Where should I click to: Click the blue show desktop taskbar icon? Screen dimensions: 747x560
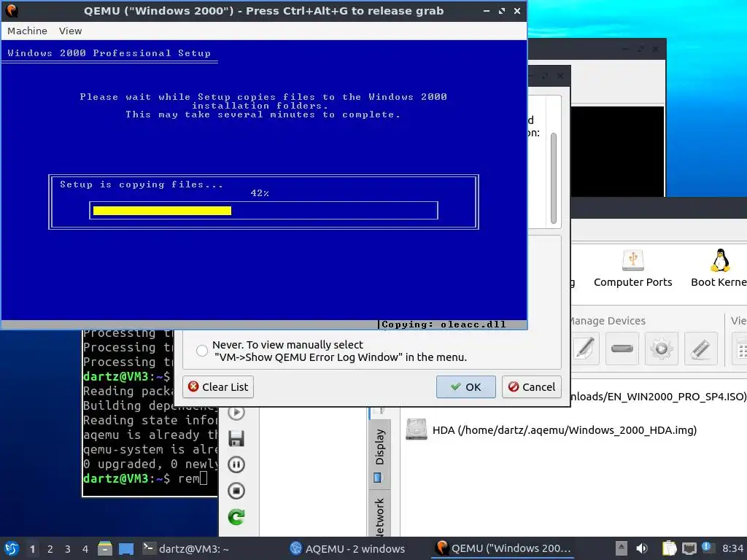(x=126, y=548)
